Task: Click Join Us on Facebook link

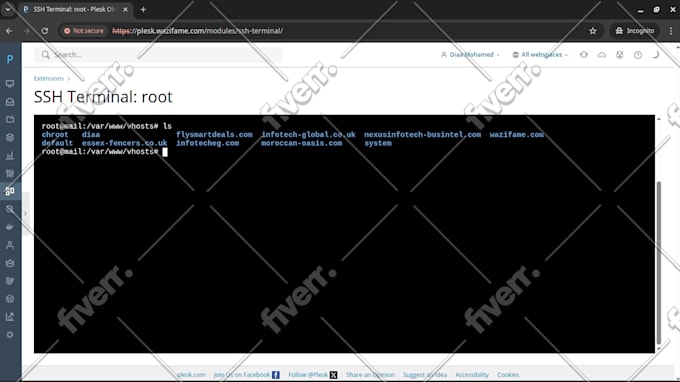Action: coord(242,375)
